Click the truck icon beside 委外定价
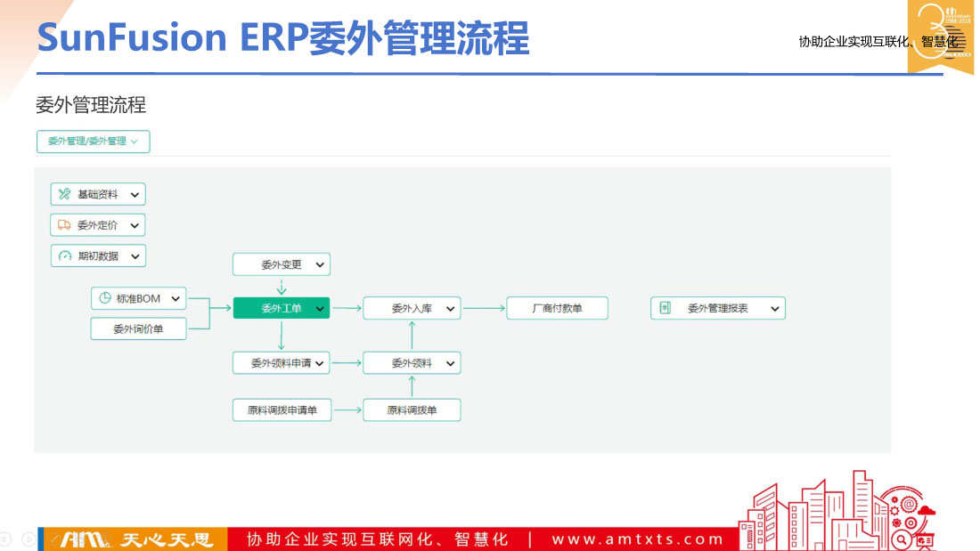The height and width of the screenshot is (551, 980). tap(64, 225)
